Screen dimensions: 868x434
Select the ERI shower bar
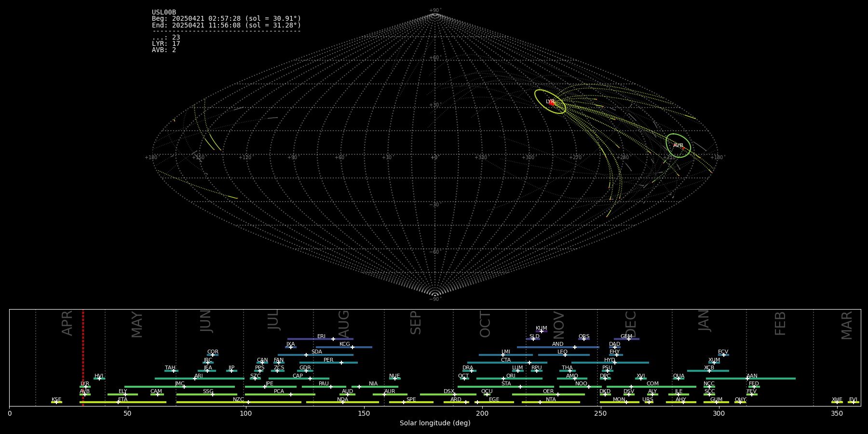[320, 339]
